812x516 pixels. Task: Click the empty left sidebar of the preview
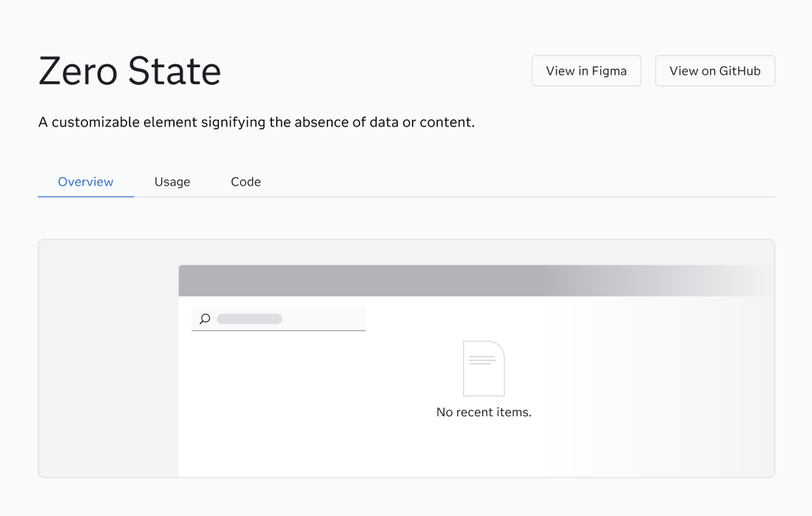point(109,358)
